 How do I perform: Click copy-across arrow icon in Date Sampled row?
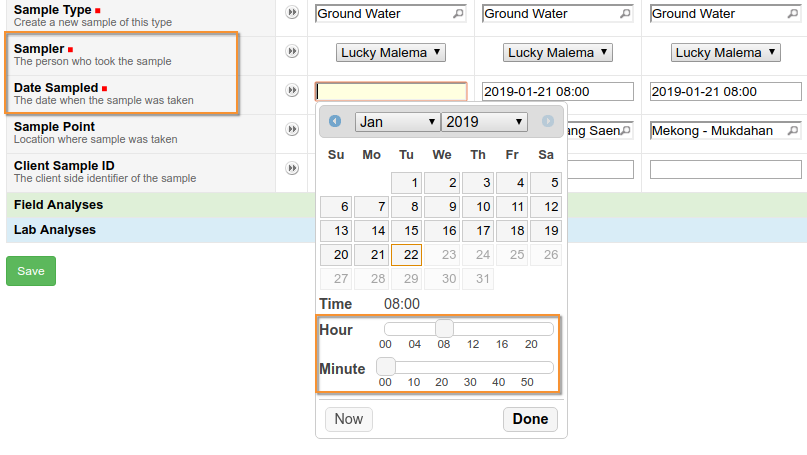[292, 91]
